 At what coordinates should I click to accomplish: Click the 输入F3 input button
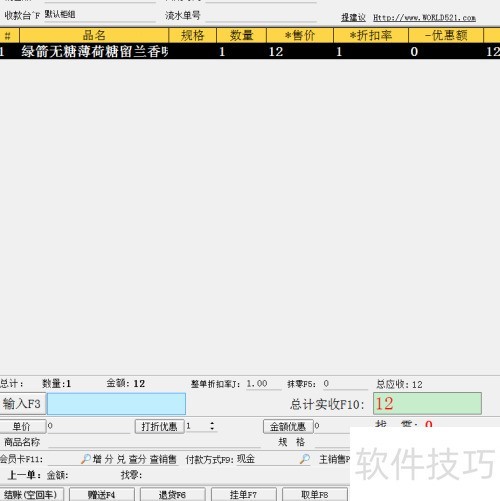(x=22, y=404)
